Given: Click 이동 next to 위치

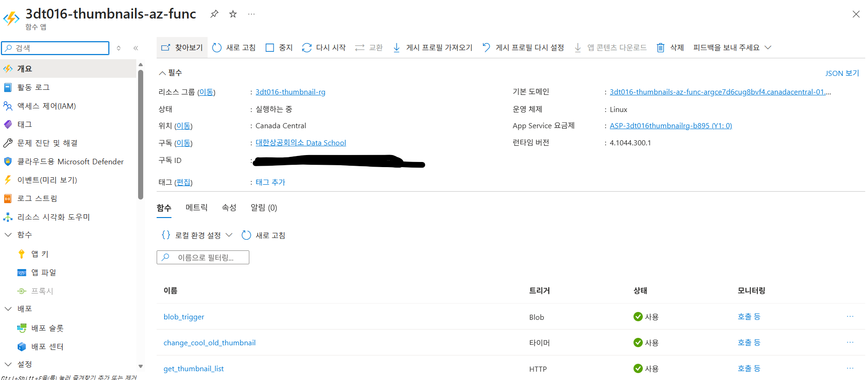Looking at the screenshot, I should (184, 126).
